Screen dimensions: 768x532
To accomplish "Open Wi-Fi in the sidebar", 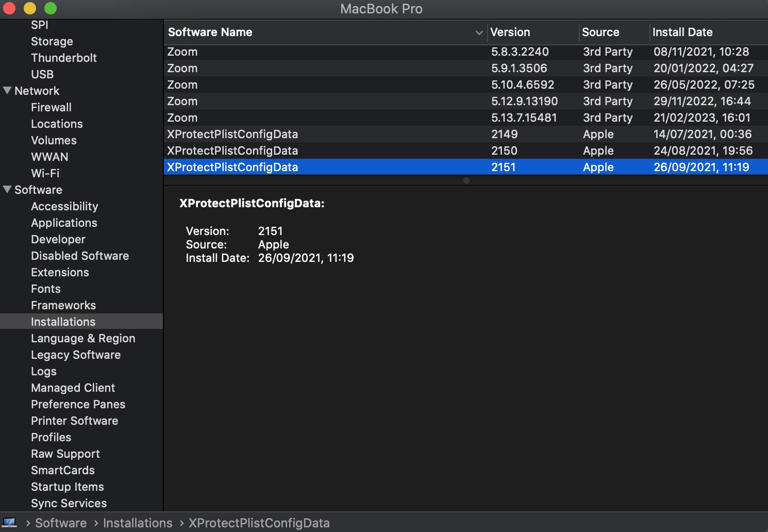I will pyautogui.click(x=45, y=173).
